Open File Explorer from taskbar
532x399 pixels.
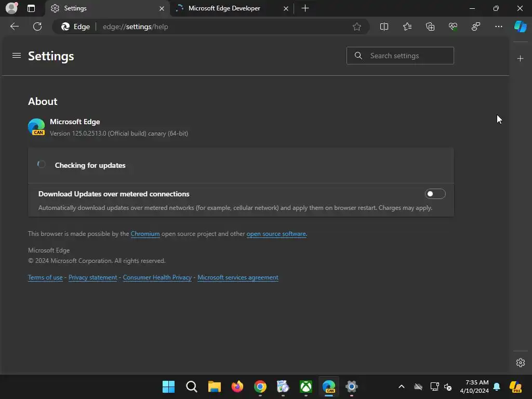coord(215,387)
